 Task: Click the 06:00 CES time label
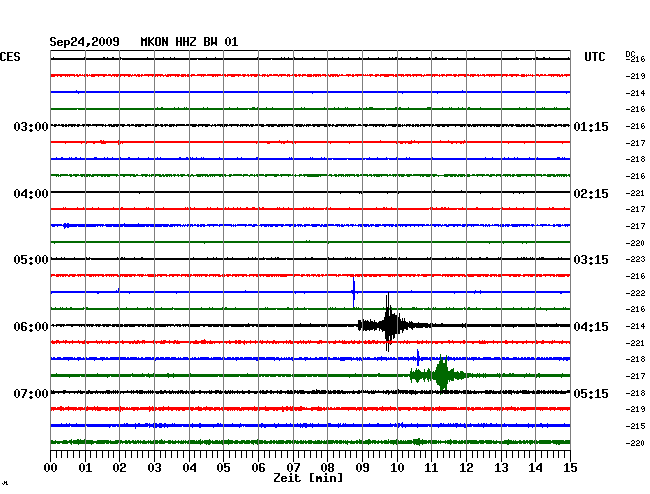31,327
